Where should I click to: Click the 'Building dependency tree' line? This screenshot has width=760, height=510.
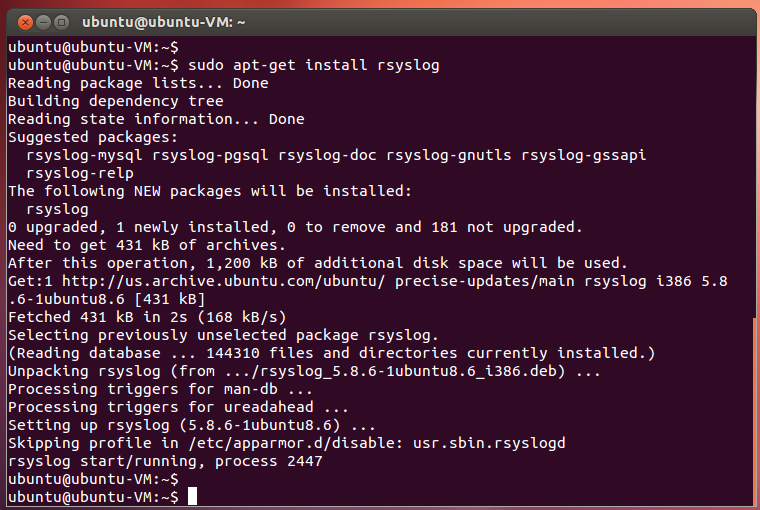click(x=116, y=101)
